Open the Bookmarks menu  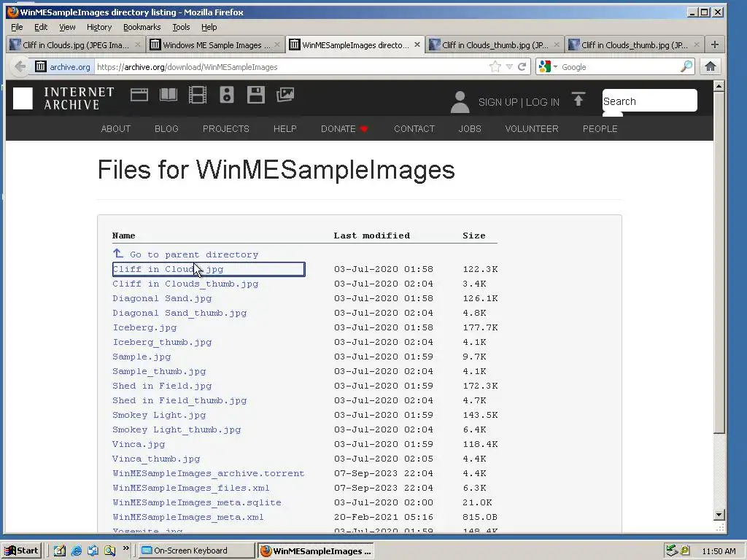tap(142, 27)
